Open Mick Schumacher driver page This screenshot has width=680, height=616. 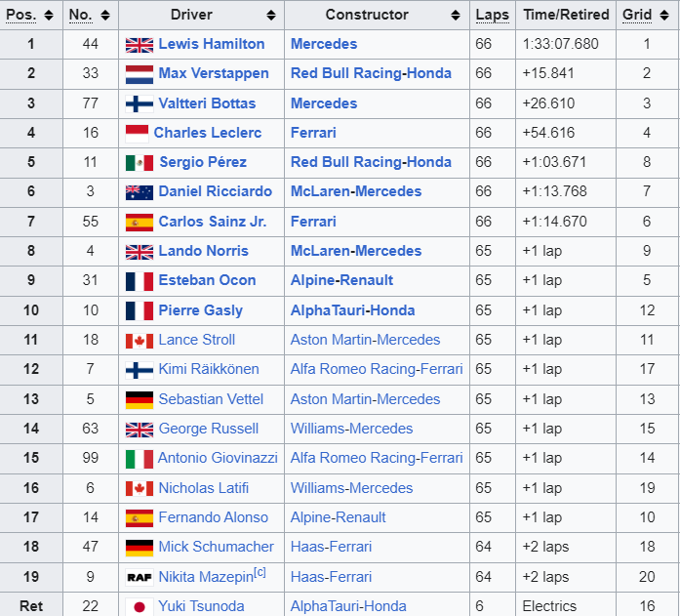(217, 547)
